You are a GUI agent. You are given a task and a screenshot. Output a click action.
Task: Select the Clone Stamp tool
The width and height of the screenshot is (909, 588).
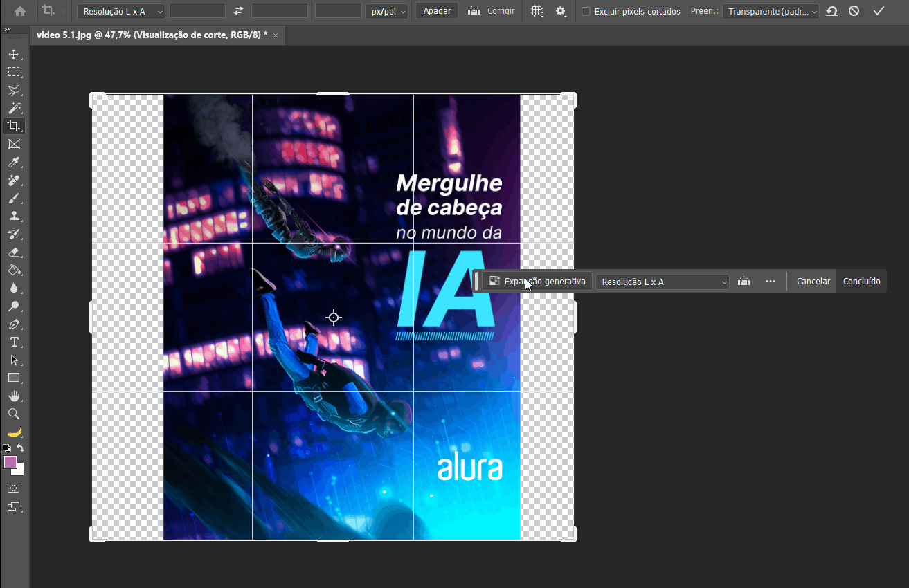click(13, 216)
